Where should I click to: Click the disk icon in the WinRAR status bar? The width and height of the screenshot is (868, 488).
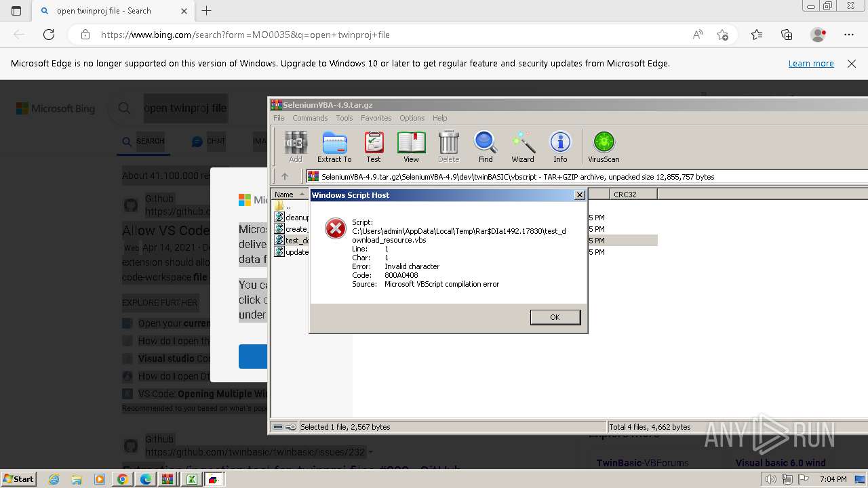[x=278, y=427]
